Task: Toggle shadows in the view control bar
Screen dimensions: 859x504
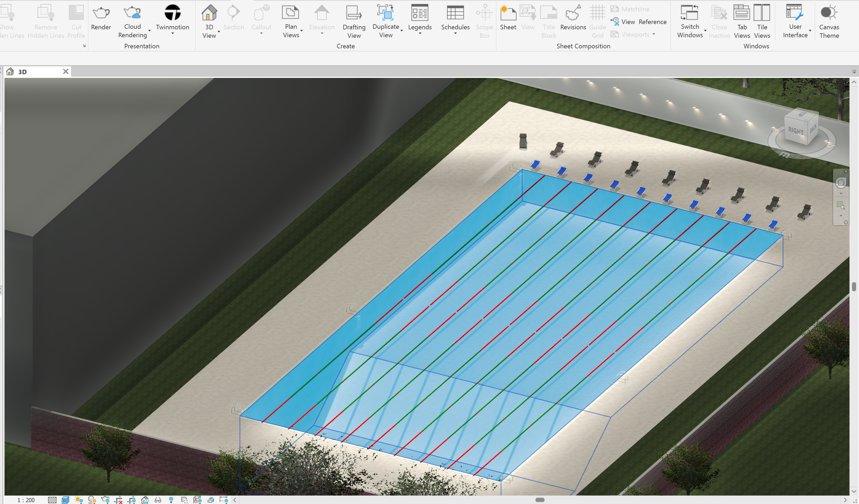Action: coord(91,500)
